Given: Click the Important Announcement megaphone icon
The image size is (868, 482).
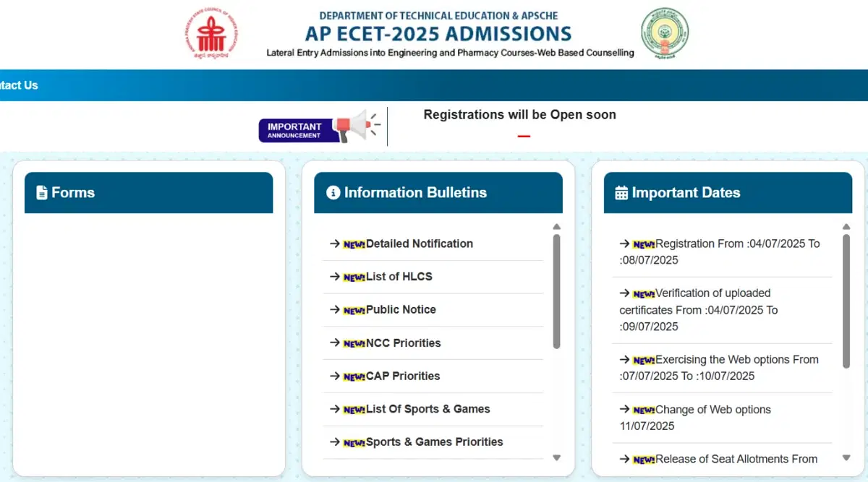Looking at the screenshot, I should point(357,126).
